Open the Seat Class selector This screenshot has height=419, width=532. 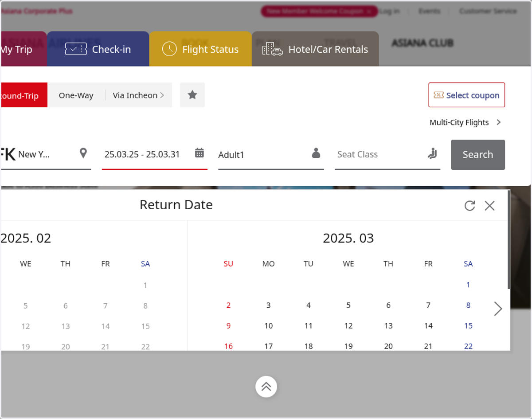point(387,154)
